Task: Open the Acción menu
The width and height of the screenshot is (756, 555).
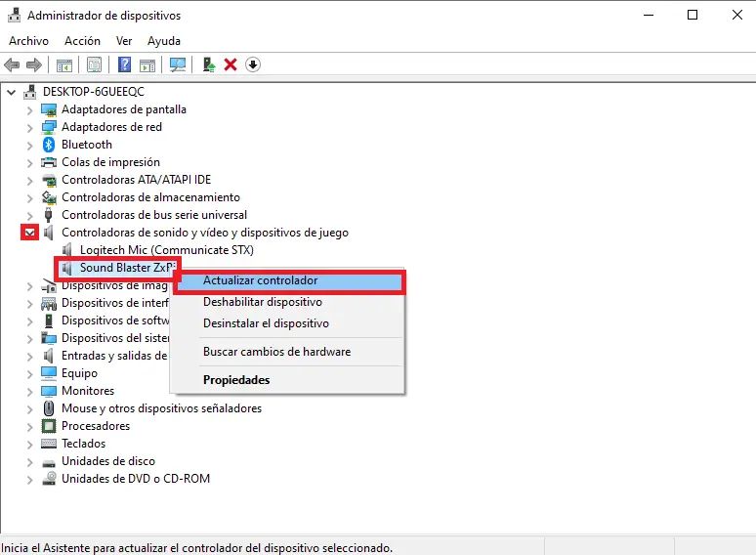Action: point(82,41)
